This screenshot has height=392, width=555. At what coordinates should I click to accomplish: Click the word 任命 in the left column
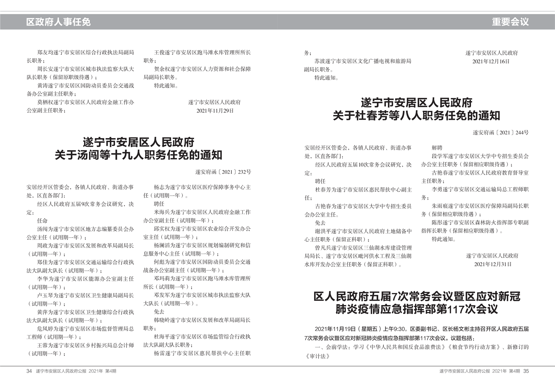(x=42, y=221)
